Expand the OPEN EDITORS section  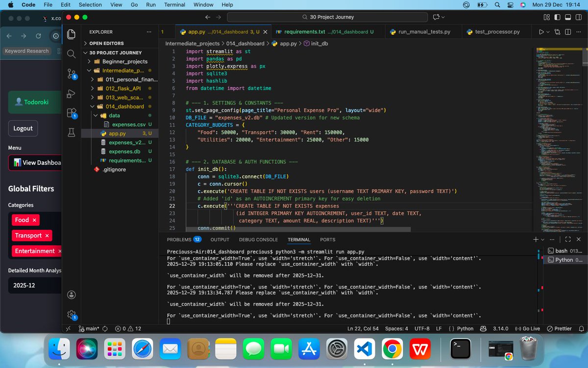106,43
